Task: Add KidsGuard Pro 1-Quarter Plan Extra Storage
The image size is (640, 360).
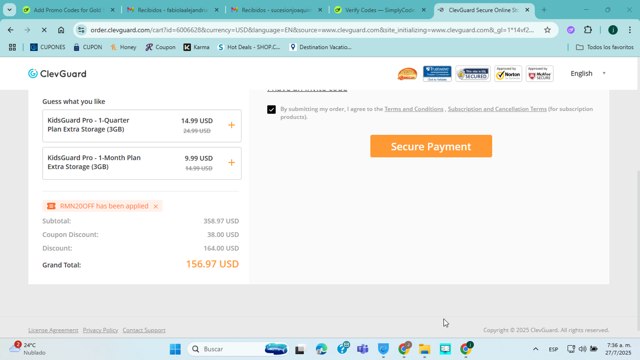Action: pyautogui.click(x=231, y=125)
